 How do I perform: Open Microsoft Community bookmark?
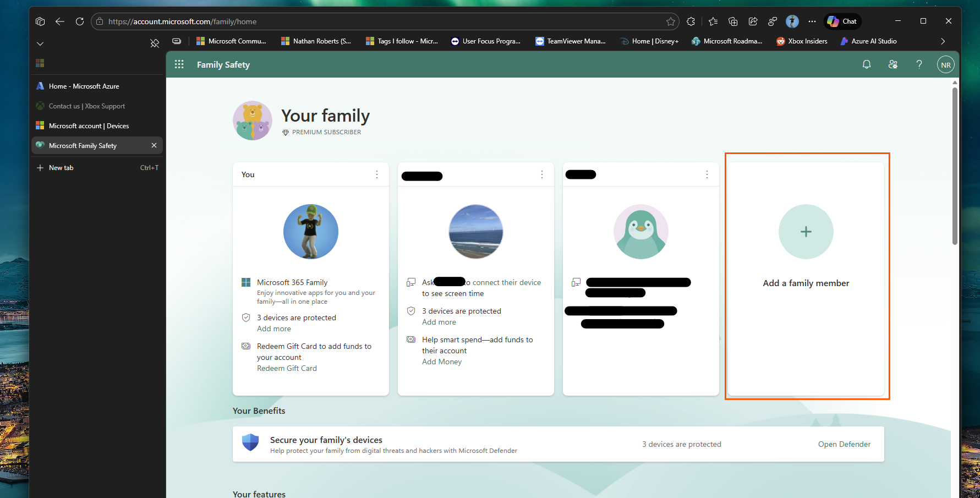click(231, 41)
